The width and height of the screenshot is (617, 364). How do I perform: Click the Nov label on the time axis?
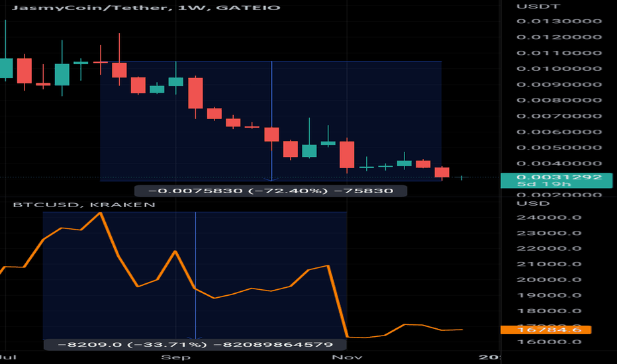coord(347,357)
